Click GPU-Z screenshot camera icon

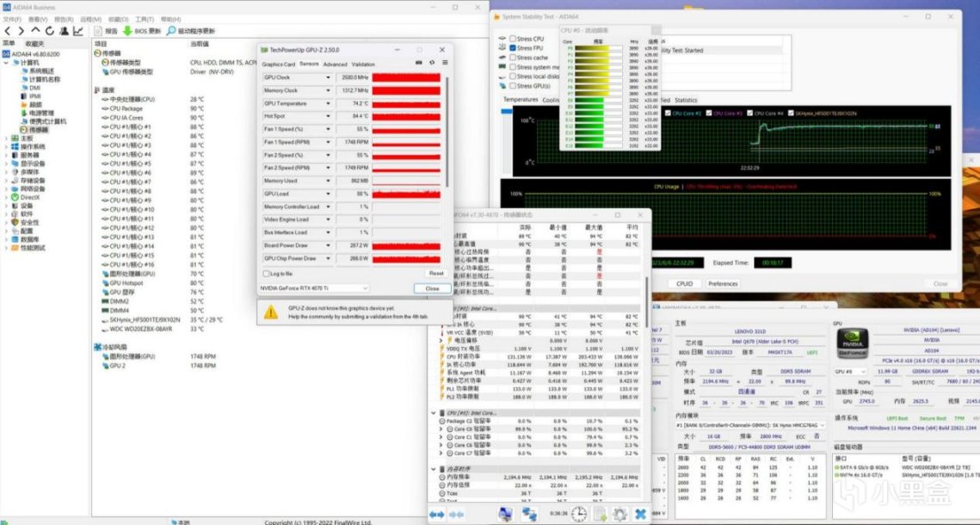[419, 64]
